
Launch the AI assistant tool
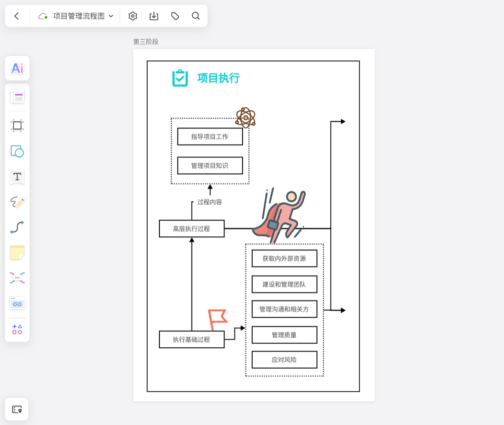click(17, 68)
